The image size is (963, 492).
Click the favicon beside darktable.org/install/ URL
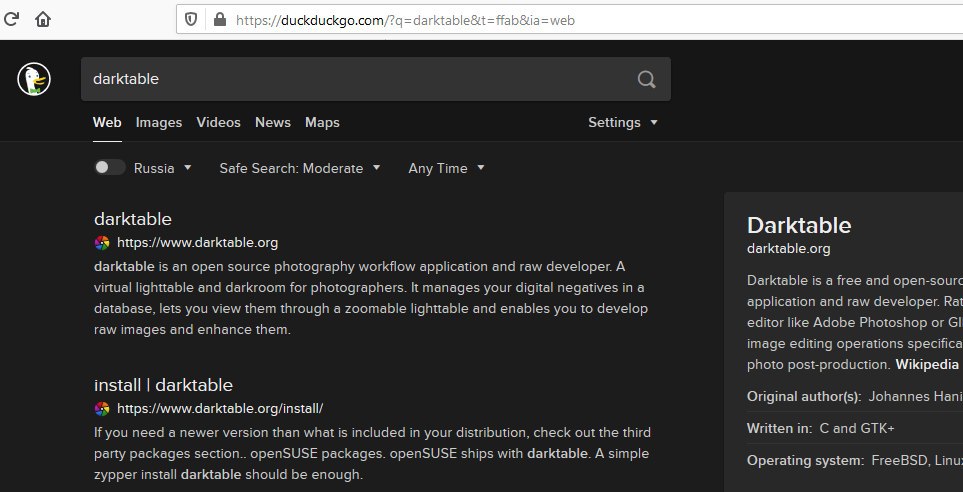102,408
